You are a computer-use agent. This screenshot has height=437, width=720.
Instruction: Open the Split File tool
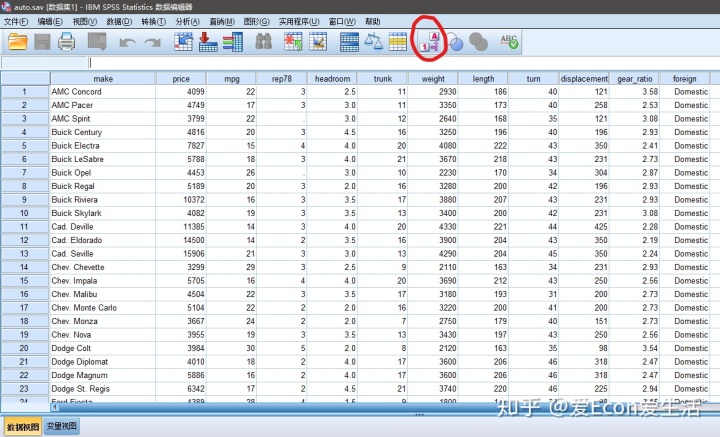349,42
